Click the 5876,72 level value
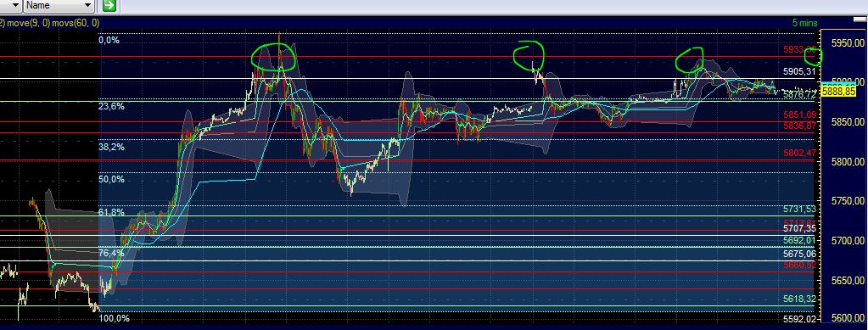Screen dimensions: 868x330 tap(799, 95)
